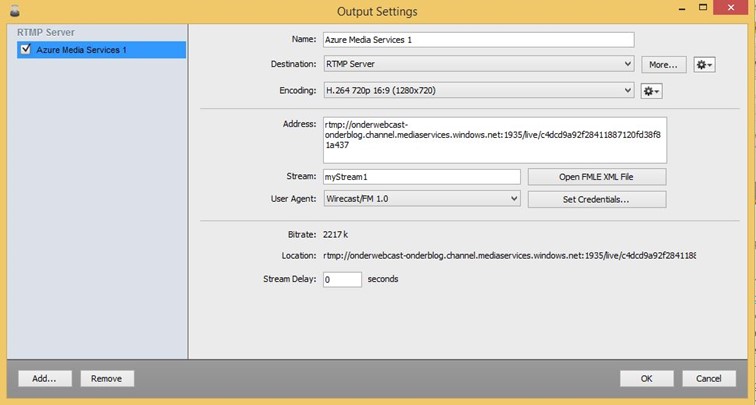Image resolution: width=756 pixels, height=405 pixels.
Task: Dismiss dialog with the Cancel button
Action: pos(709,378)
